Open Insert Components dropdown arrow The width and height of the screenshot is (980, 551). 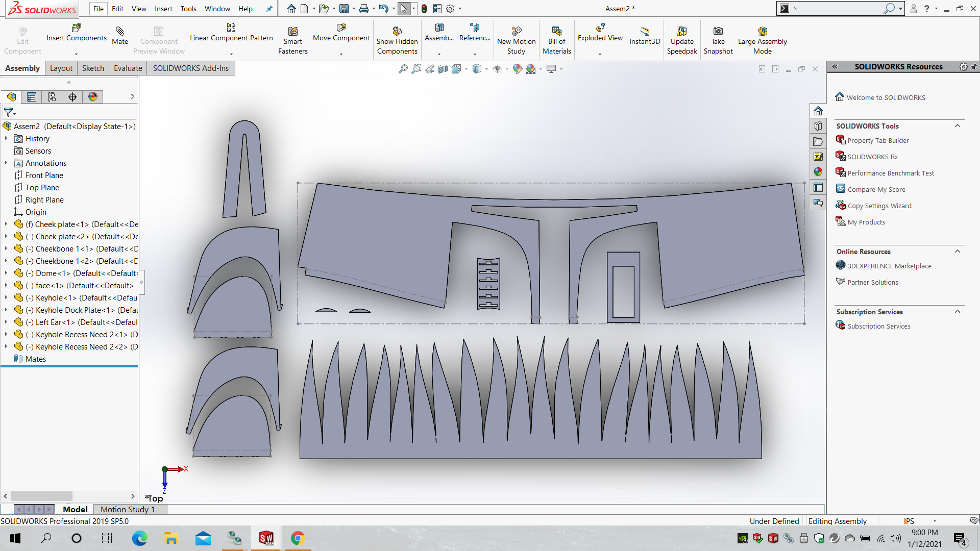[77, 54]
